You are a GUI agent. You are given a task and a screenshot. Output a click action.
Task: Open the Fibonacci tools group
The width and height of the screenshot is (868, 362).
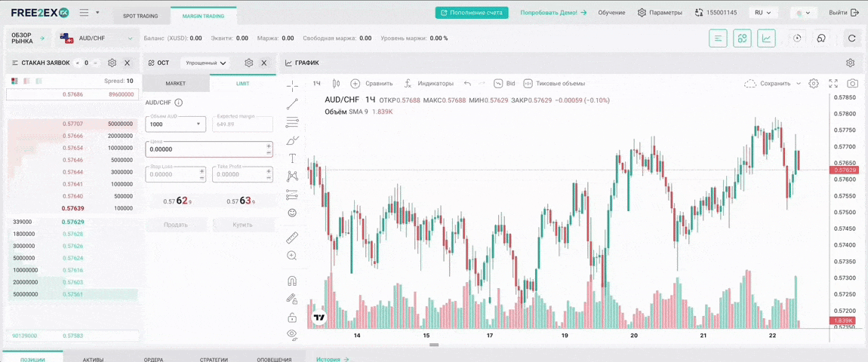292,122
